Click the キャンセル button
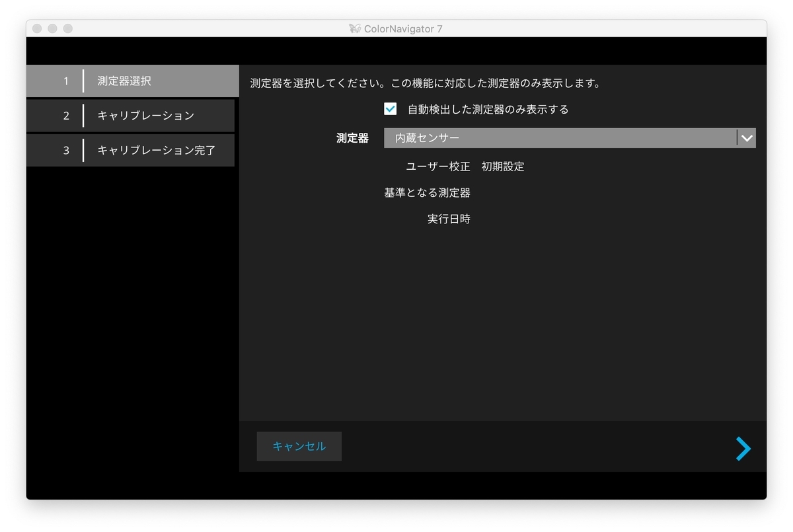The width and height of the screenshot is (793, 532). (299, 446)
